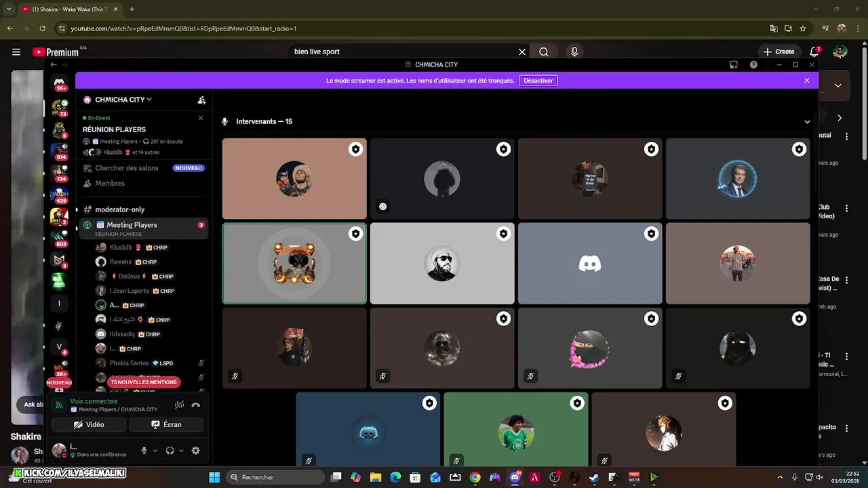Open the server icon with 514 badge

[60, 150]
